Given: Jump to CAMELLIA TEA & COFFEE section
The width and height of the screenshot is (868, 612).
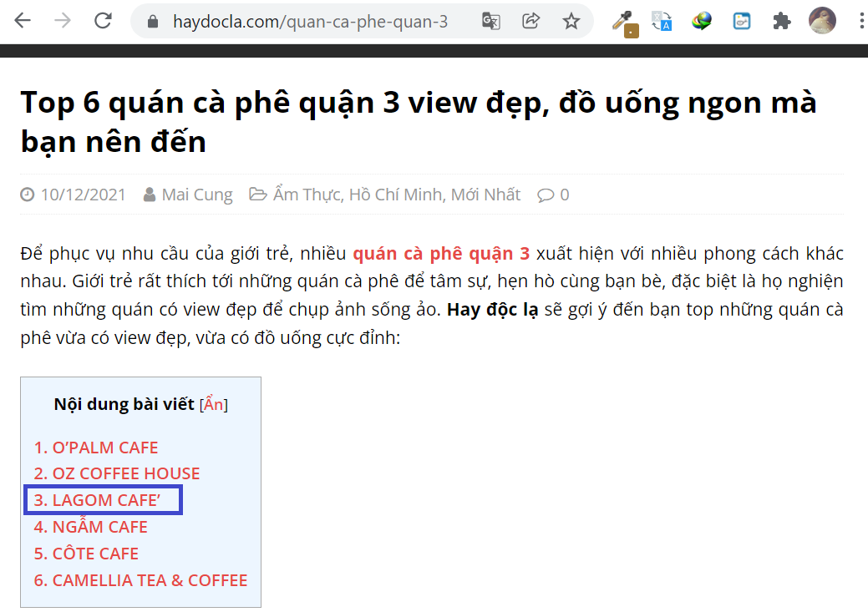Looking at the screenshot, I should (150, 580).
